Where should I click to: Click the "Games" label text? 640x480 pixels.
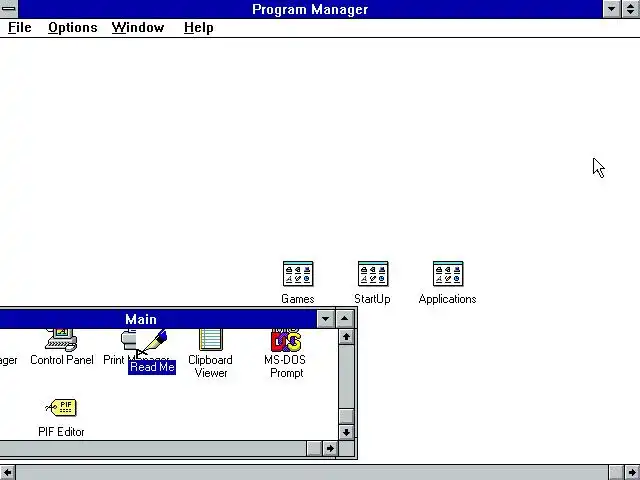pos(298,299)
